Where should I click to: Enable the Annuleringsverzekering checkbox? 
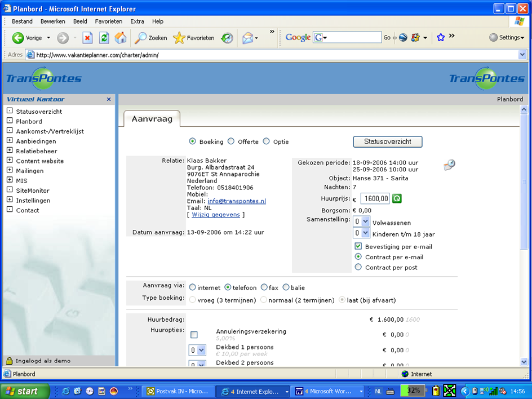(194, 335)
